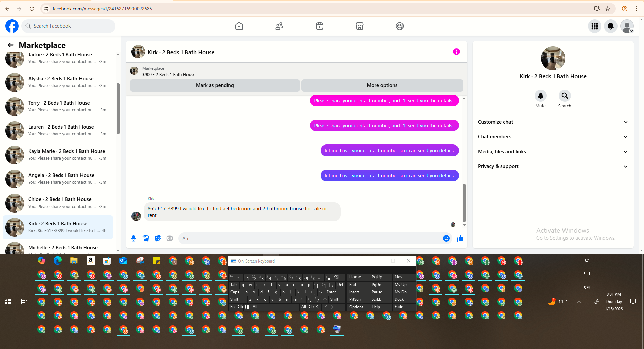Image resolution: width=644 pixels, height=349 pixels.
Task: Toggle Caps key on On-Screen Keyboard
Action: (x=235, y=292)
